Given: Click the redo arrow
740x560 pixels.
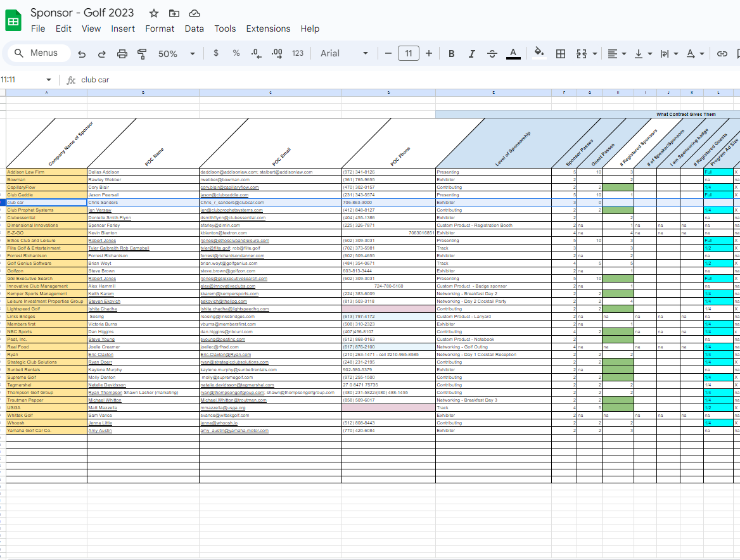Looking at the screenshot, I should pos(101,54).
